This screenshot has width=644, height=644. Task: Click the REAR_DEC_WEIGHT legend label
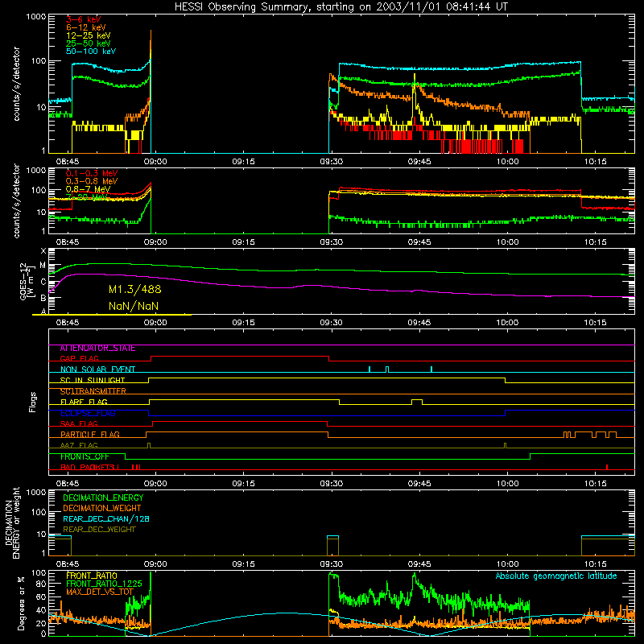point(99,530)
